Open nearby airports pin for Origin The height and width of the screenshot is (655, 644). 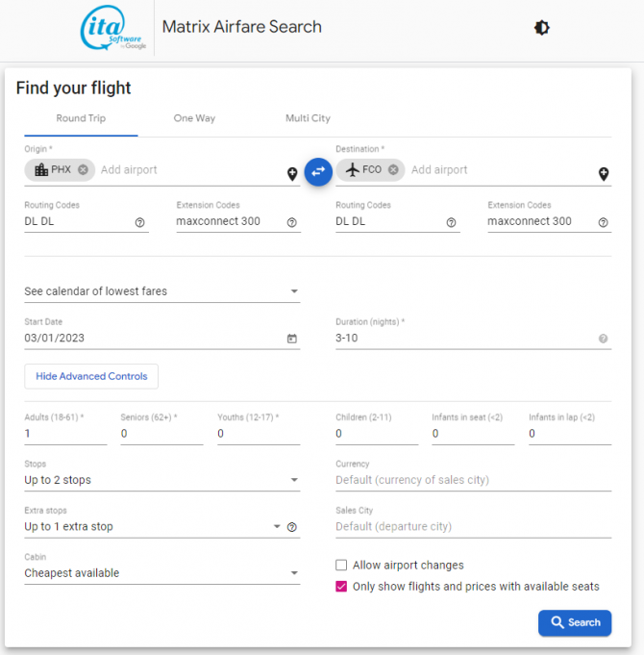[292, 174]
